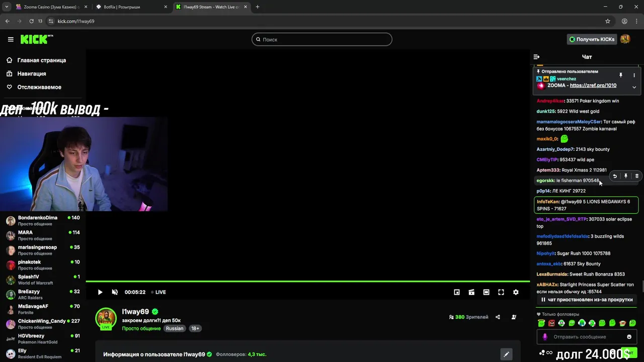
Task: Open BreEazyy channel in the sidebar
Action: pos(43,295)
